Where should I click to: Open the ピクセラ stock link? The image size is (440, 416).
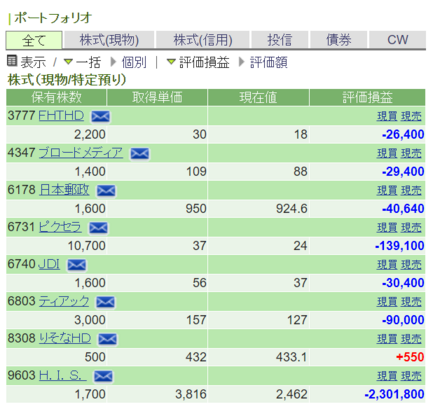(x=60, y=227)
